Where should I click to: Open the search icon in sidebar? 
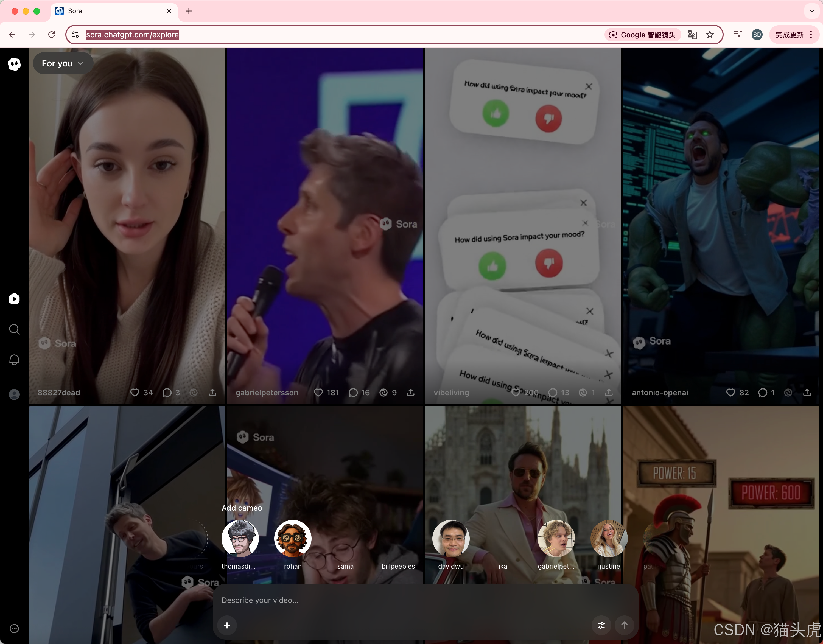pyautogui.click(x=14, y=329)
